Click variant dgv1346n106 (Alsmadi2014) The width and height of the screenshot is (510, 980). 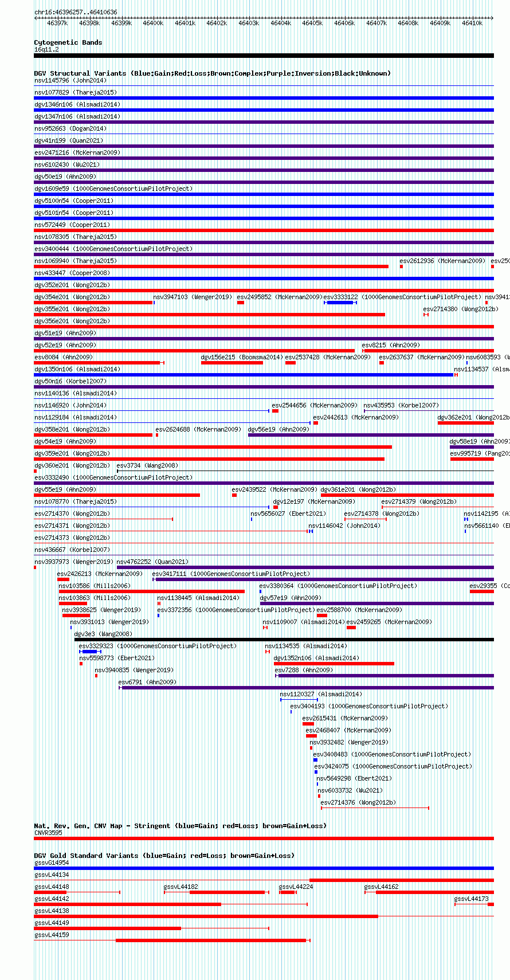[77, 104]
